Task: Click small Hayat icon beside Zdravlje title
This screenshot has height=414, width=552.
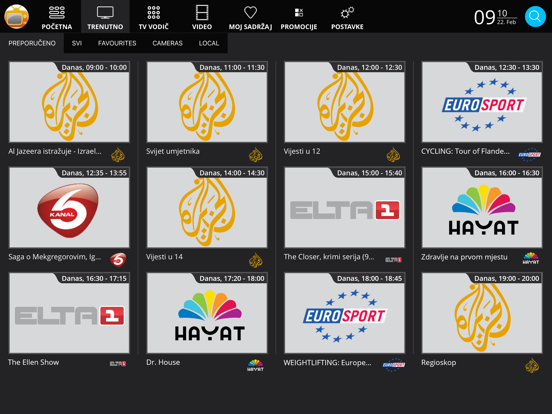Action: click(x=531, y=258)
